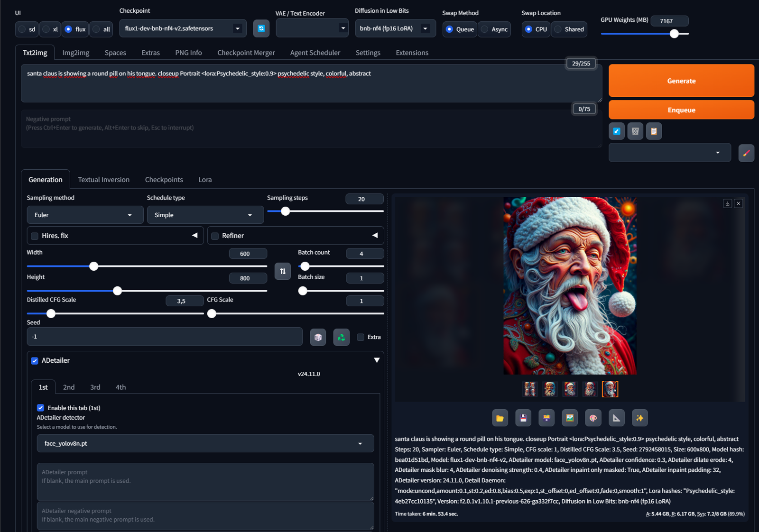Click the paintbrush edit styles icon
The width and height of the screenshot is (759, 532).
746,153
